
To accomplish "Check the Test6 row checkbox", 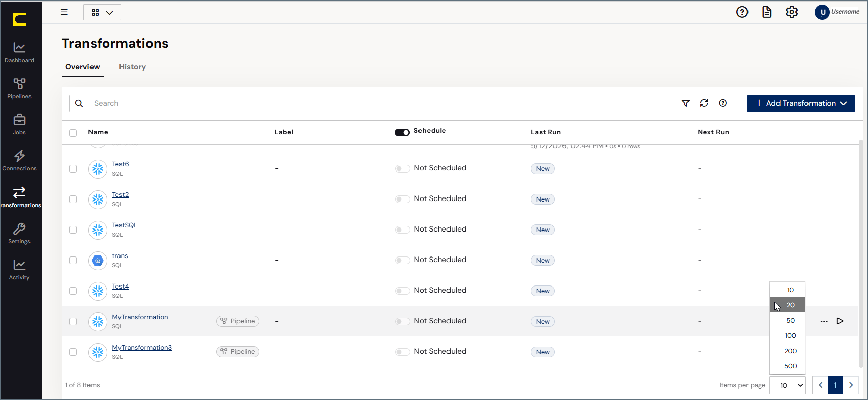I will [73, 168].
